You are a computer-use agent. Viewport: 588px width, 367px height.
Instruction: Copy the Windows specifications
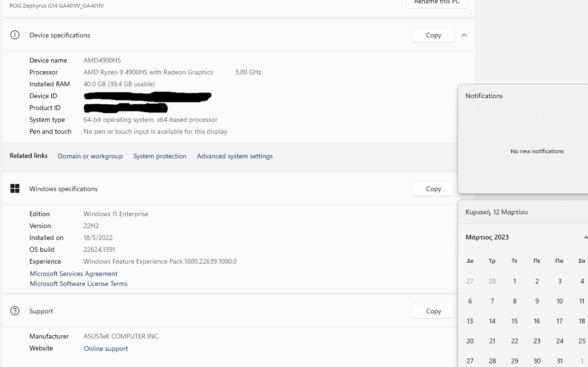click(x=433, y=189)
